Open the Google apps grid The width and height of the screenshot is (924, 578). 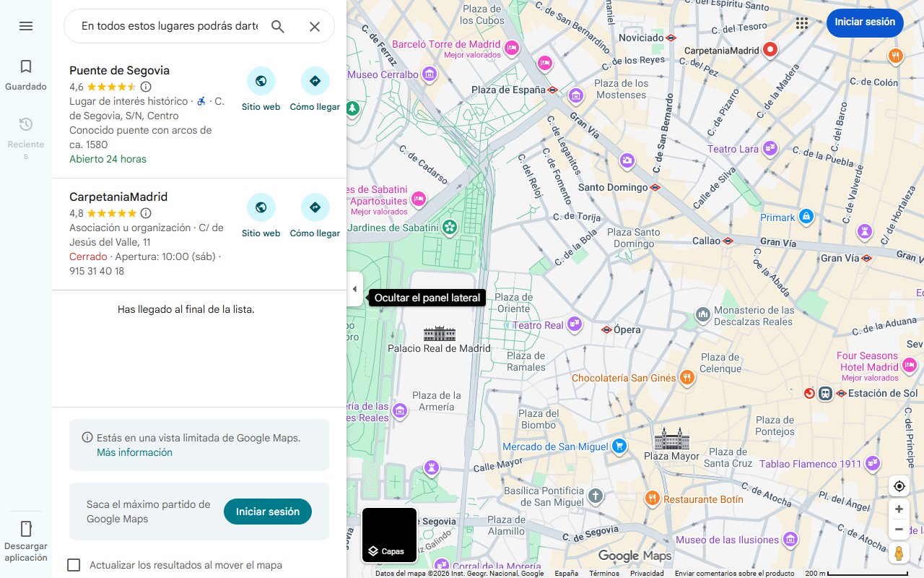click(x=802, y=23)
